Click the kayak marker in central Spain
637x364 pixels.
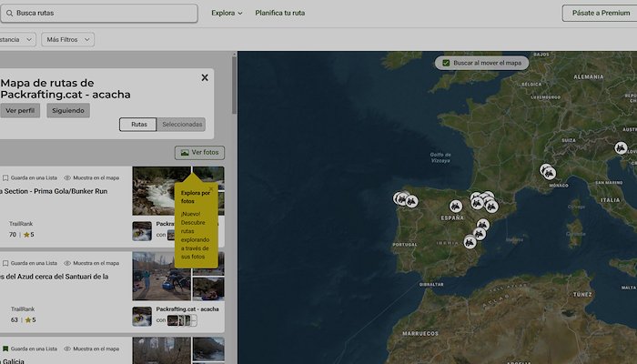[456, 207]
